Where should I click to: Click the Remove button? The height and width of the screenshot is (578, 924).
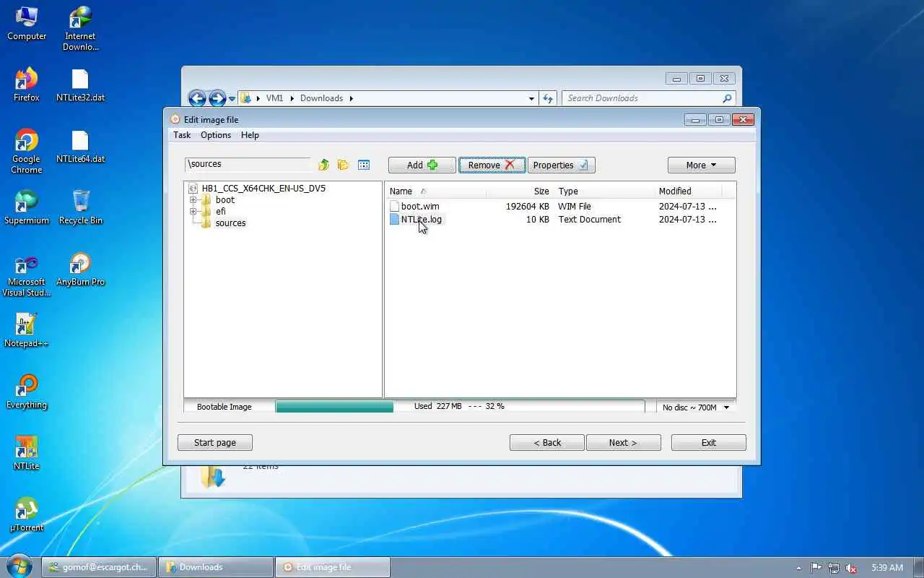[492, 165]
